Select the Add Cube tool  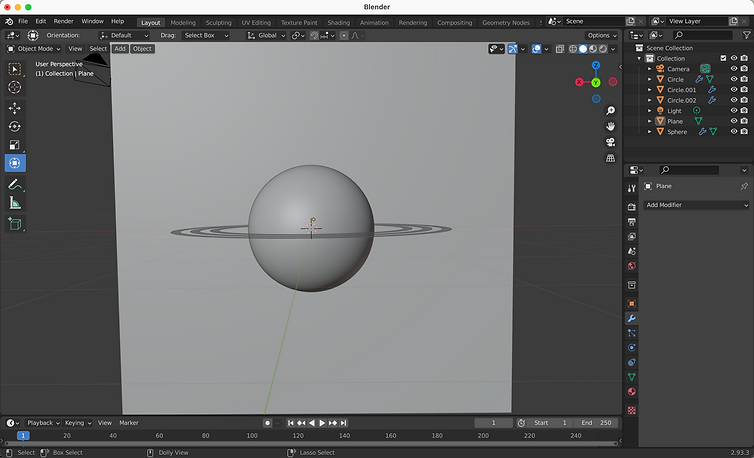point(15,224)
